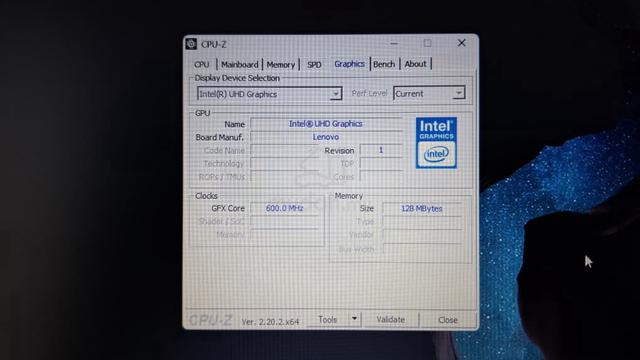This screenshot has width=640, height=360.
Task: Click the Close button at bottom
Action: click(448, 320)
